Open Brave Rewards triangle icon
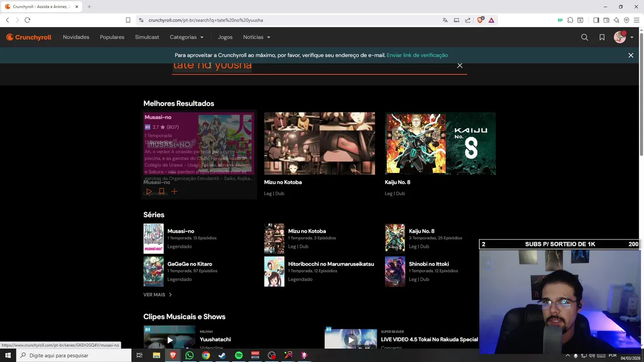 [x=491, y=20]
